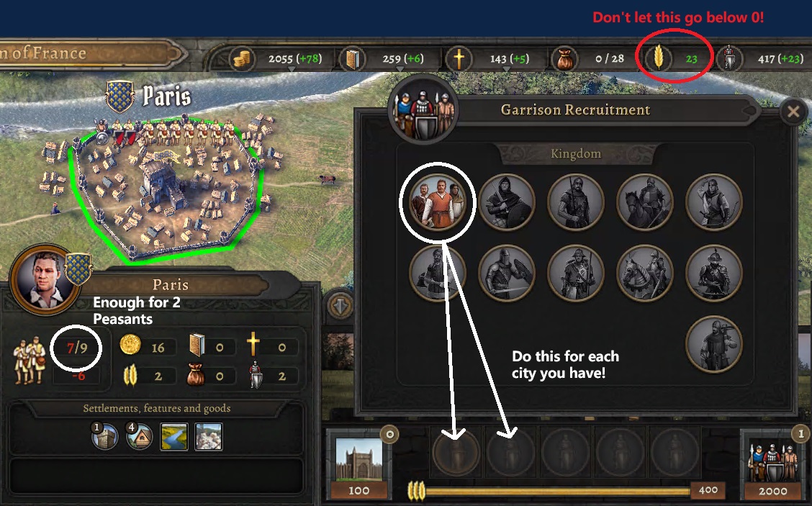Click the wheat food icon showing 23
This screenshot has width=812, height=506.
coord(658,58)
